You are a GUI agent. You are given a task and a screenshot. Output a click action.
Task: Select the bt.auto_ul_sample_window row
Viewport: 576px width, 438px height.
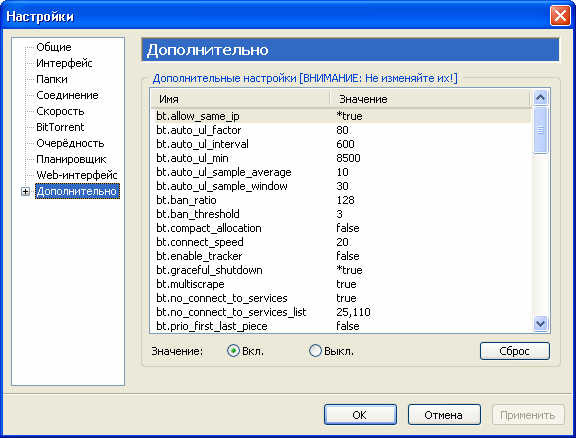pos(341,186)
